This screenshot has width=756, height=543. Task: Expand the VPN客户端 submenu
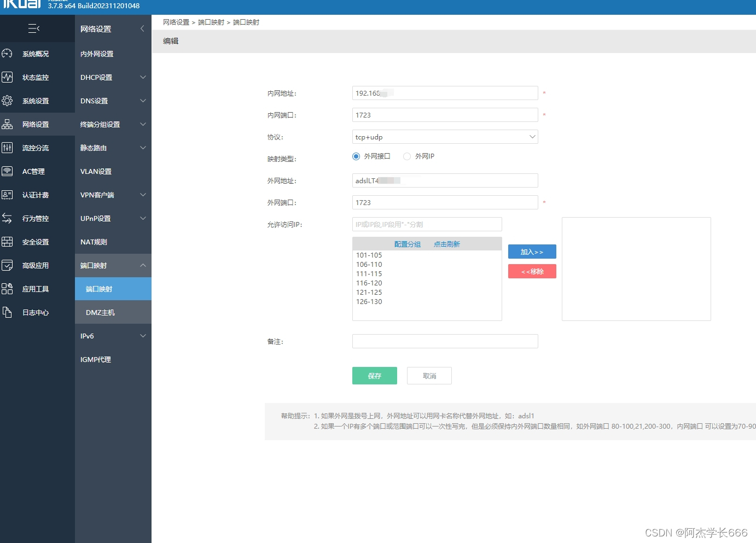143,195
